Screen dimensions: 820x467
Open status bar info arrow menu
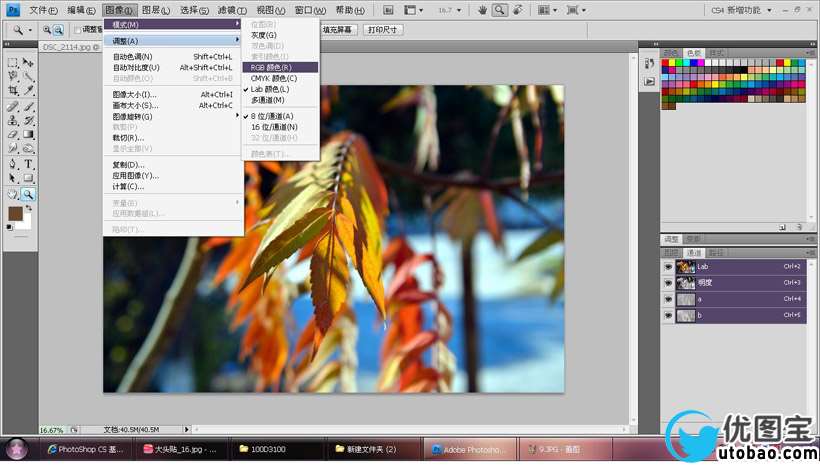[x=187, y=429]
